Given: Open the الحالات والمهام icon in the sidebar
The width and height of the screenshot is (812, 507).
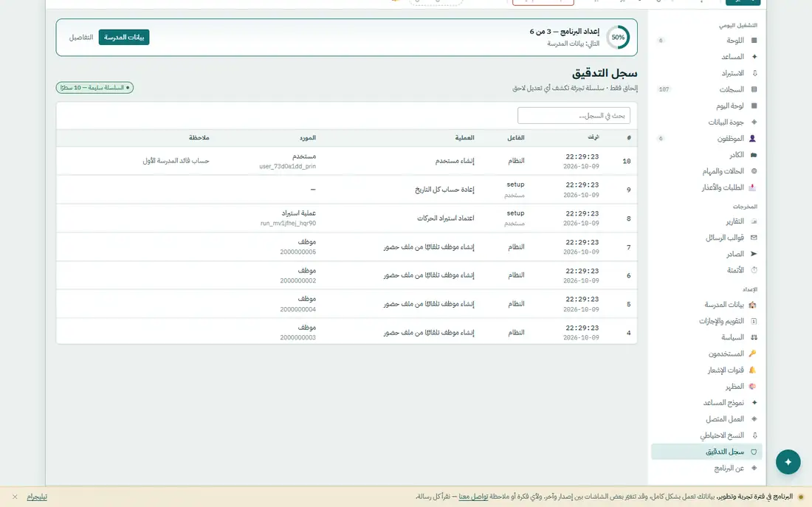Looking at the screenshot, I should click(754, 171).
